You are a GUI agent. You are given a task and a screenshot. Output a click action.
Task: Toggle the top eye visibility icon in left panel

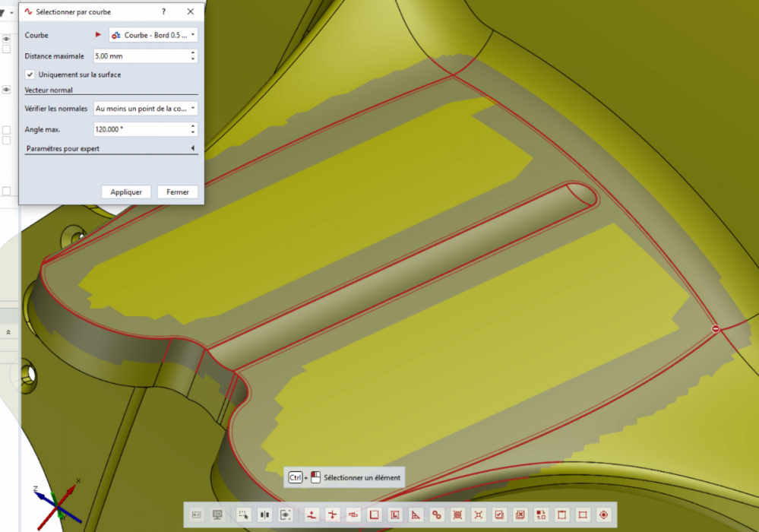(6, 39)
